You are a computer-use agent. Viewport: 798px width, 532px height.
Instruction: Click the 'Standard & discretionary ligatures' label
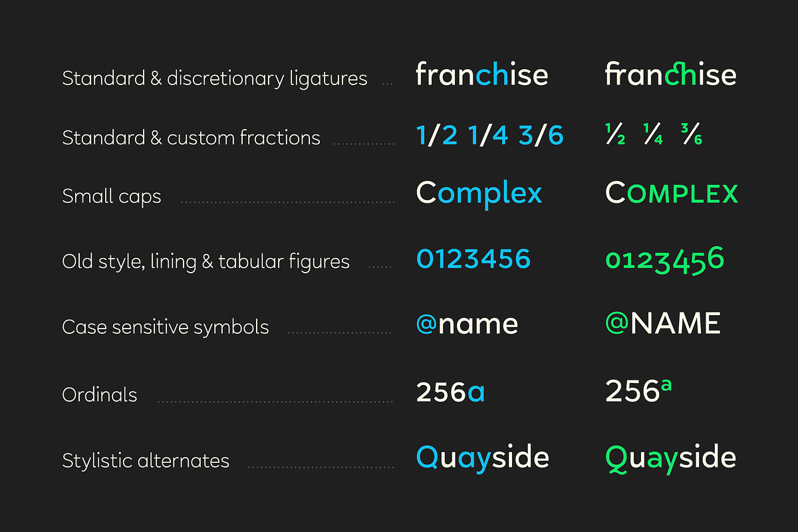click(x=214, y=78)
